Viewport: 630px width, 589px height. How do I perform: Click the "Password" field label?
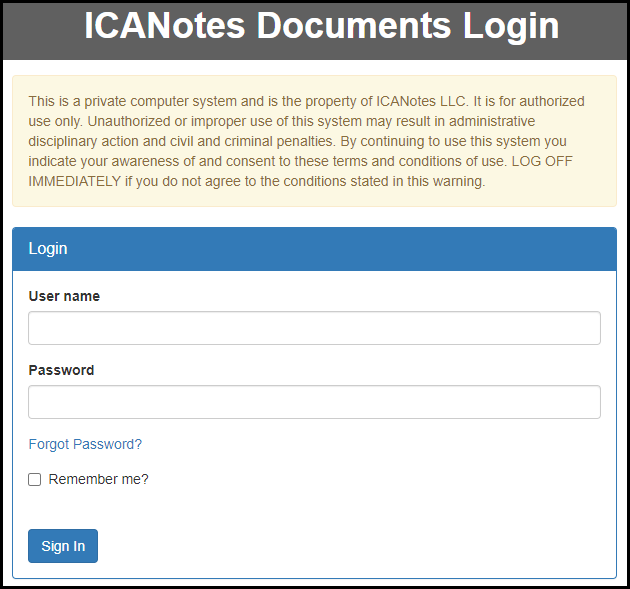[61, 370]
